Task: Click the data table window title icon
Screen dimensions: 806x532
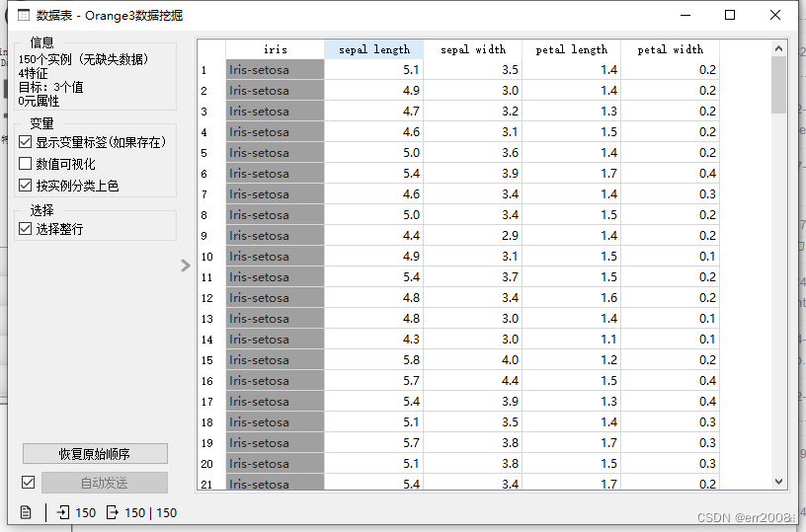Action: point(24,16)
